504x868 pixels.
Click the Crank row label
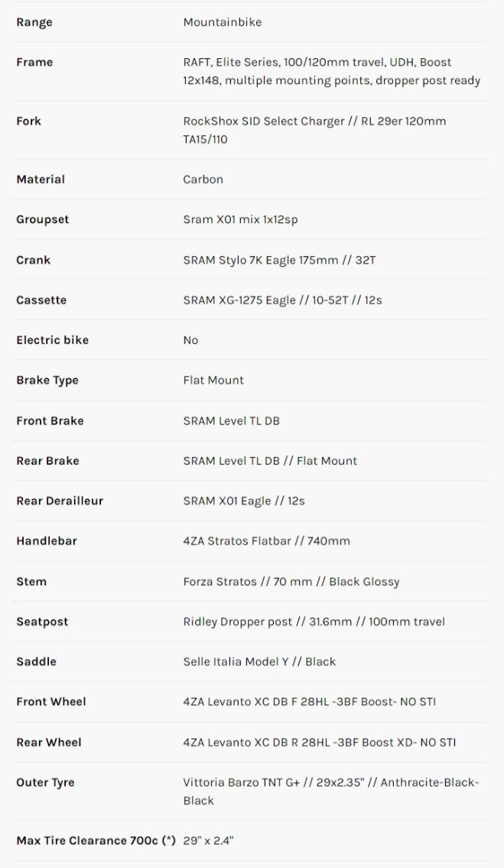tap(33, 260)
